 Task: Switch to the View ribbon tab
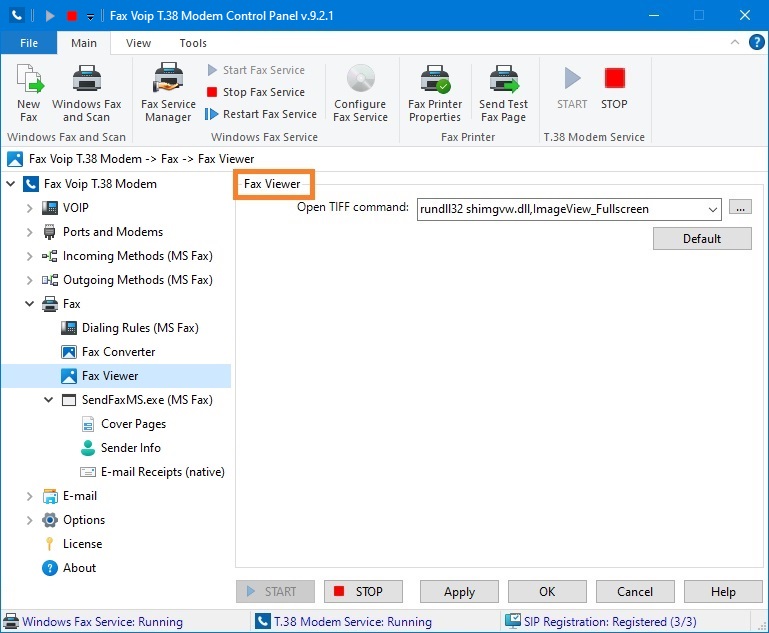point(138,43)
